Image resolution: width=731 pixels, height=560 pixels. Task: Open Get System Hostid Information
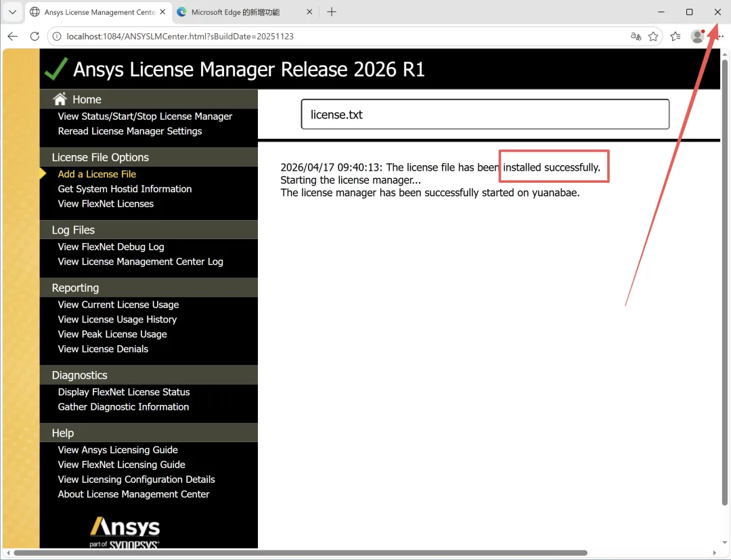point(125,189)
